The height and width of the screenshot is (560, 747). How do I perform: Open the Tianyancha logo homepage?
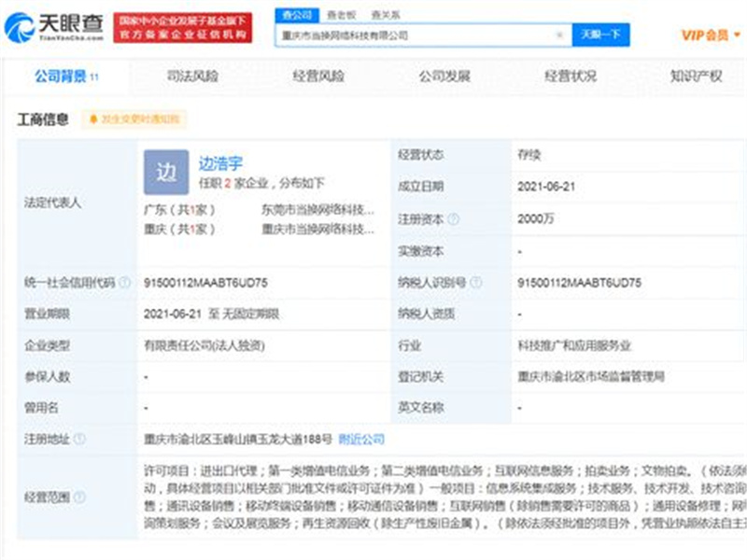point(54,27)
